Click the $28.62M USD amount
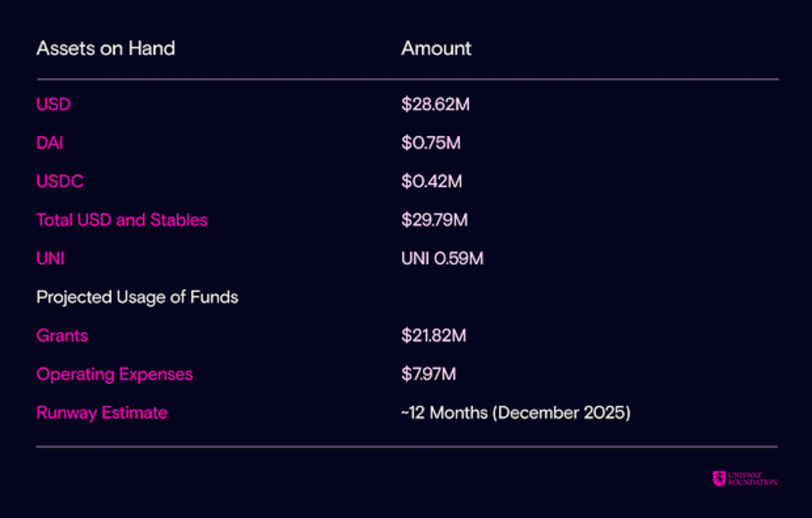Image resolution: width=812 pixels, height=518 pixels. point(435,104)
